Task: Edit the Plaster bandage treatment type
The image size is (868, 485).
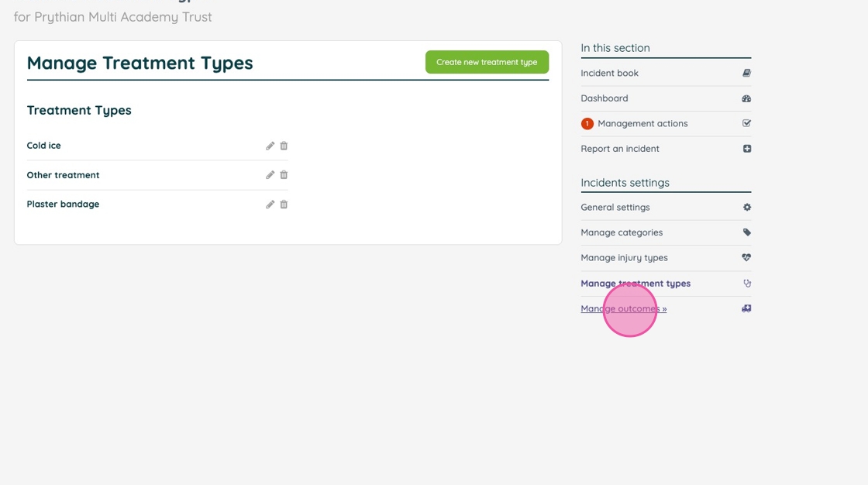Action: (270, 205)
